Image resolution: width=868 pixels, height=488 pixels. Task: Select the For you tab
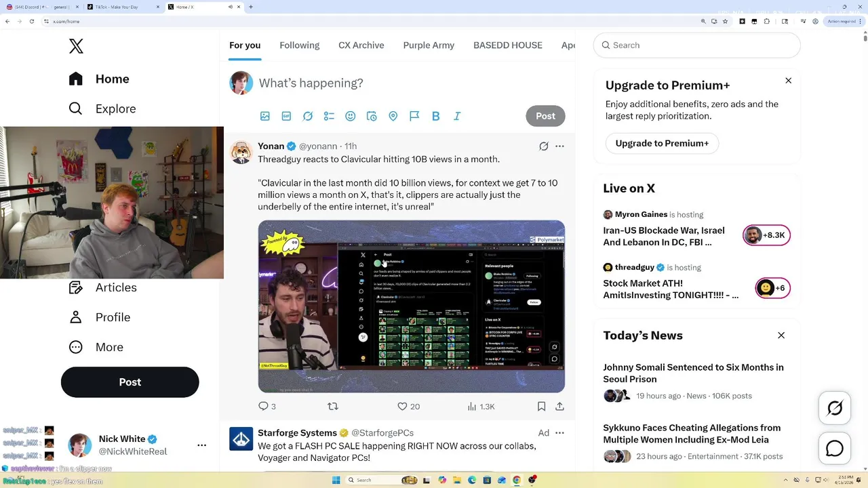click(x=245, y=45)
